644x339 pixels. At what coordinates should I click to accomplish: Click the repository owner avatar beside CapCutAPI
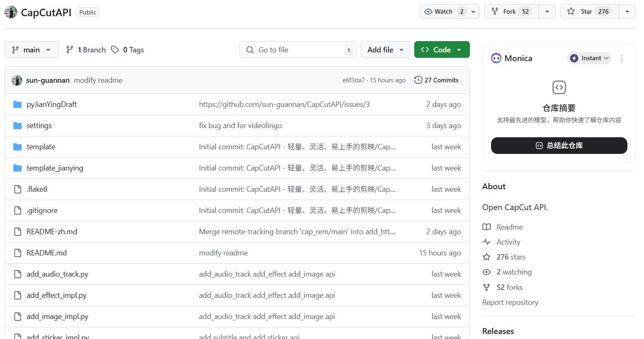click(x=11, y=12)
